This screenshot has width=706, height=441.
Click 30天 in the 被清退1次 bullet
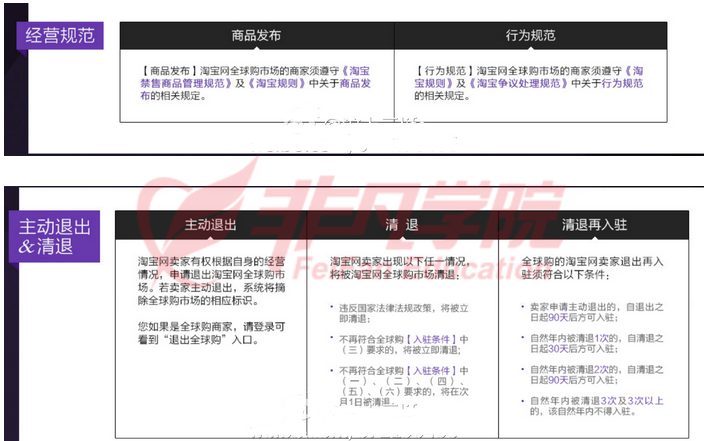click(558, 349)
